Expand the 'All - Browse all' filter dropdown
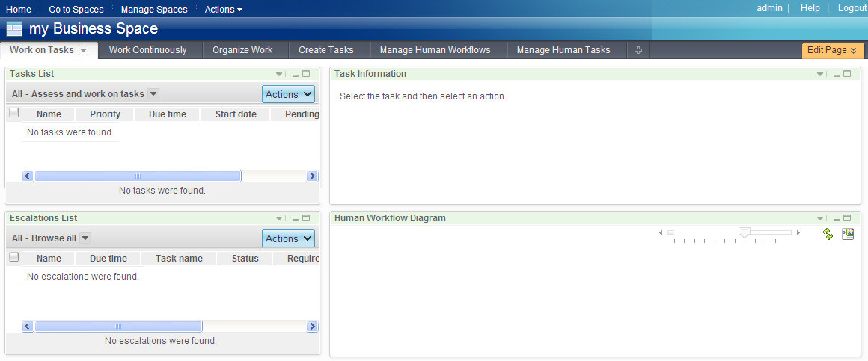The image size is (868, 361). click(x=85, y=238)
